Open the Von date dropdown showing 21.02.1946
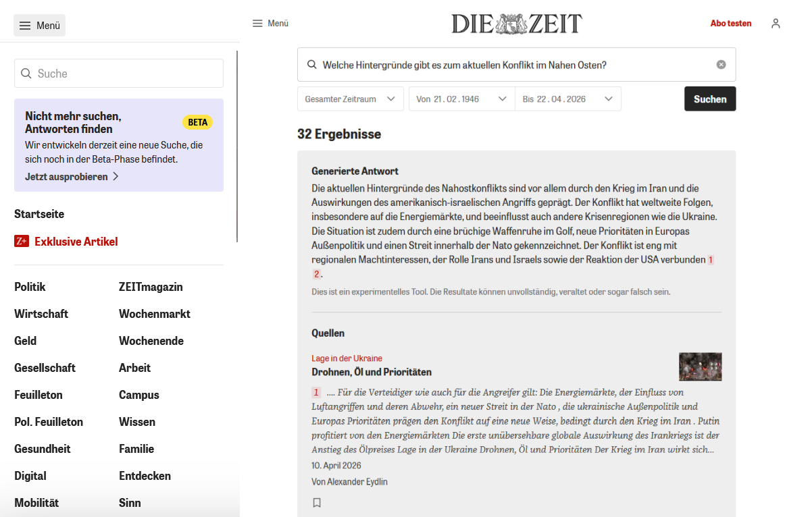Image resolution: width=812 pixels, height=517 pixels. tap(461, 98)
